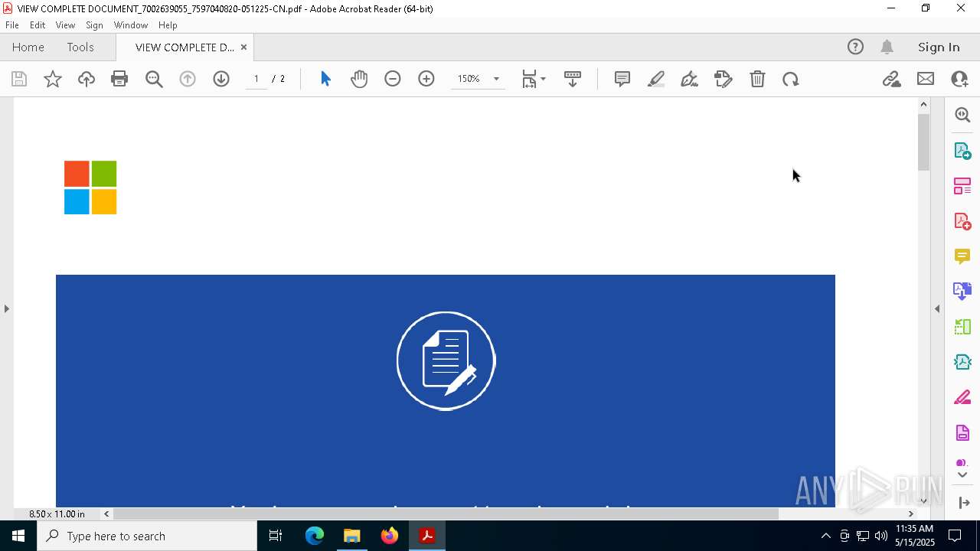Image resolution: width=980 pixels, height=551 pixels.
Task: Click the horizontal scrollbar thumb
Action: [446, 514]
